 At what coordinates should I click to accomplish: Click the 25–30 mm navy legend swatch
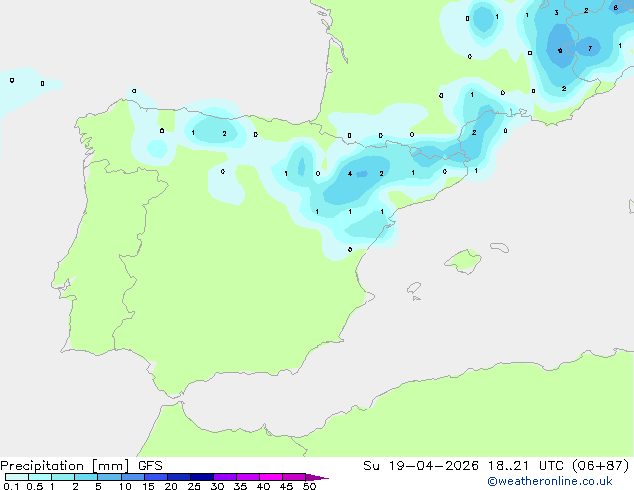click(x=202, y=477)
